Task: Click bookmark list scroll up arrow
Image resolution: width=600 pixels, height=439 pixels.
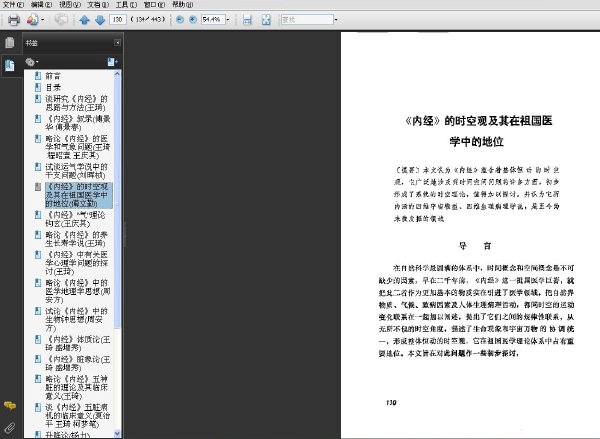Action: (117, 74)
